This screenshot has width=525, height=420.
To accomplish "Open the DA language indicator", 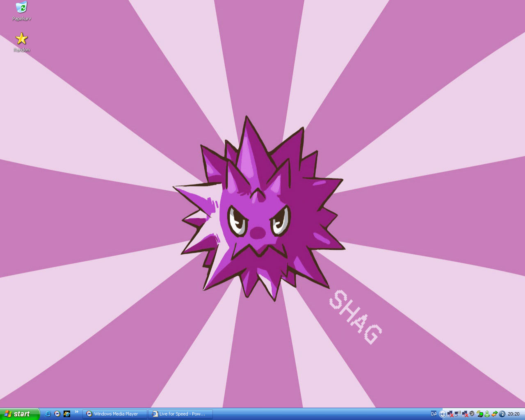I will tap(434, 414).
